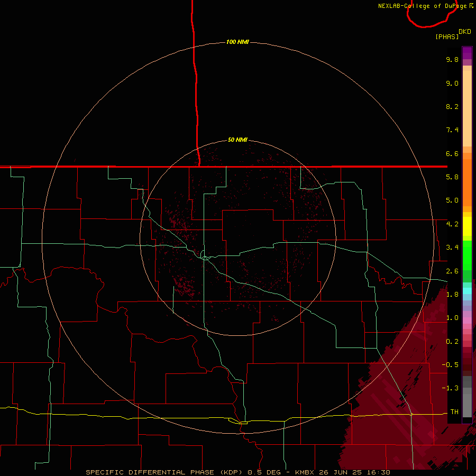Pick the cyan color bar segment

click(467, 291)
